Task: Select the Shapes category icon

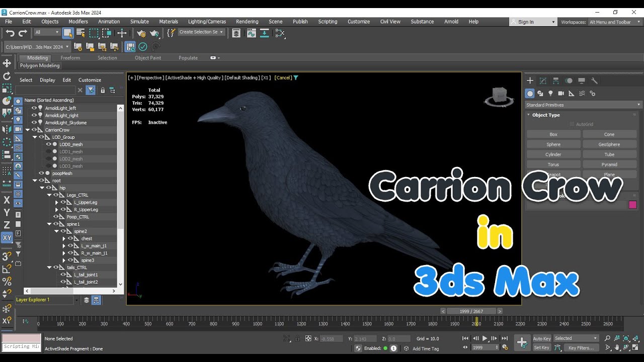Action: 540,94
